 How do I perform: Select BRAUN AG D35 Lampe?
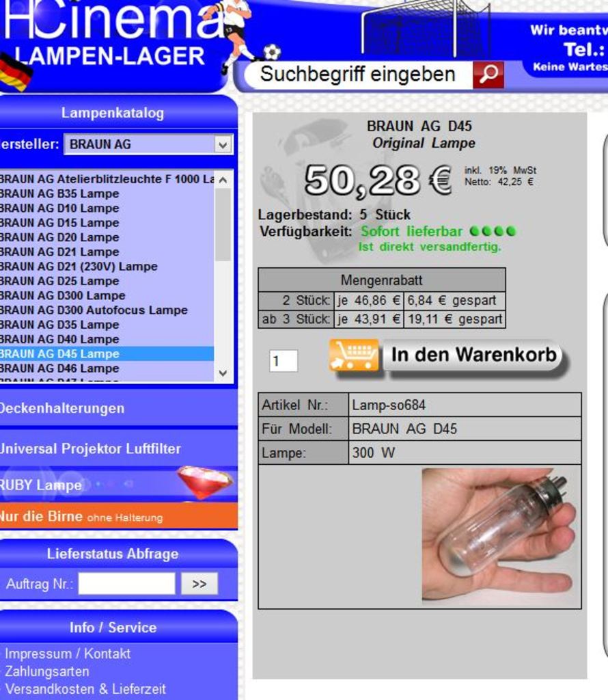click(x=107, y=325)
